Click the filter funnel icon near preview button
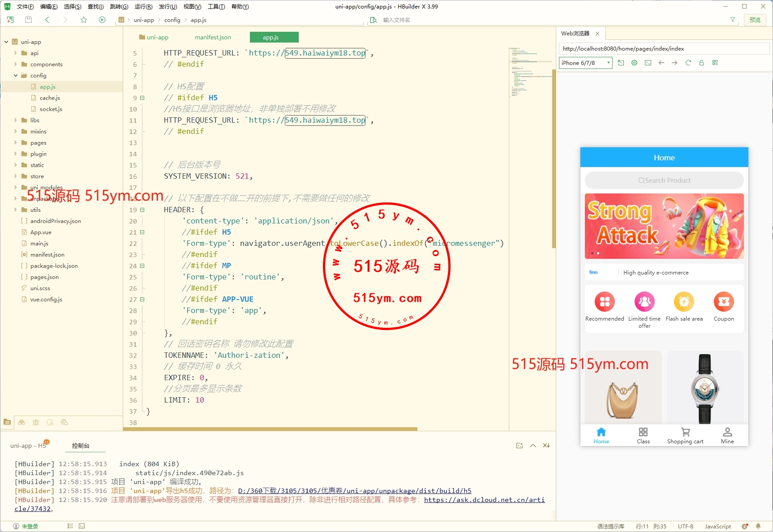This screenshot has width=773, height=532. 733,20
